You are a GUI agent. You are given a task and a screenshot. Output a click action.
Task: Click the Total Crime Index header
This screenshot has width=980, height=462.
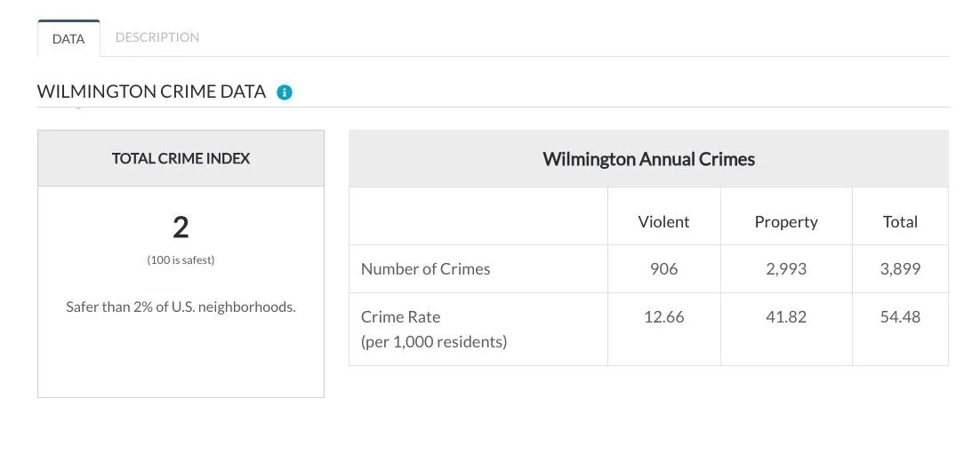[x=181, y=158]
